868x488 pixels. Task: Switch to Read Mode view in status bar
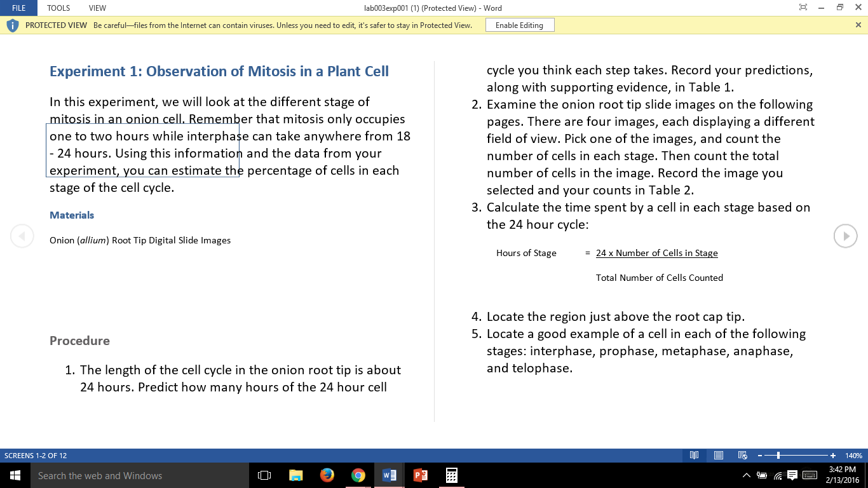[695, 456]
